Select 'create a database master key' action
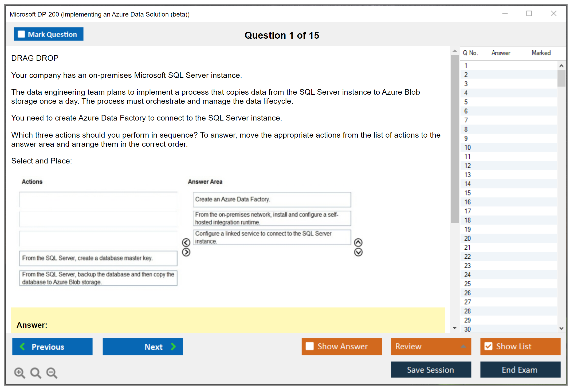The image size is (574, 392). click(98, 258)
